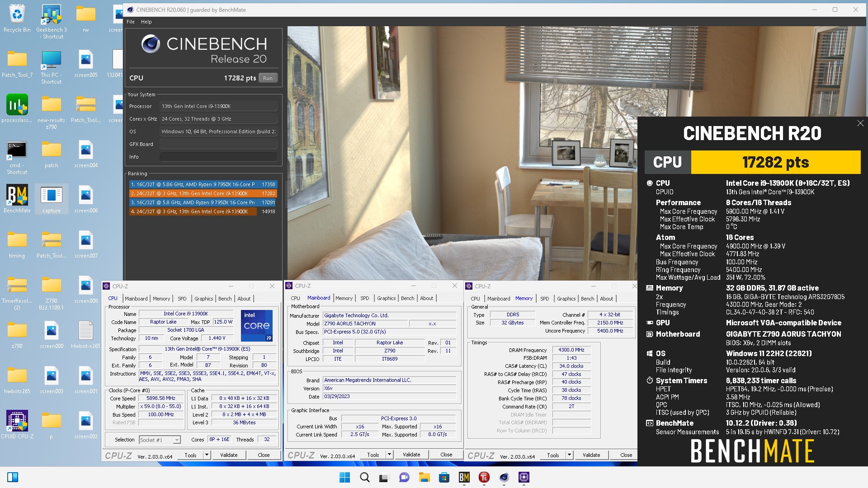Screen dimensions: 868x488
Task: Click Tools button in memory CPU-Z window
Action: [553, 455]
